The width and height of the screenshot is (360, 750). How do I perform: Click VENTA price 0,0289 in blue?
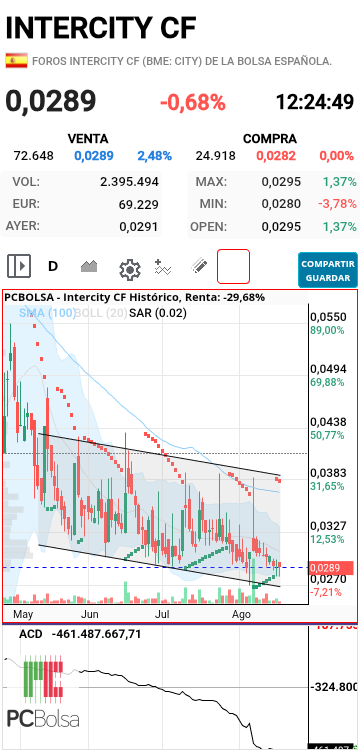(94, 155)
